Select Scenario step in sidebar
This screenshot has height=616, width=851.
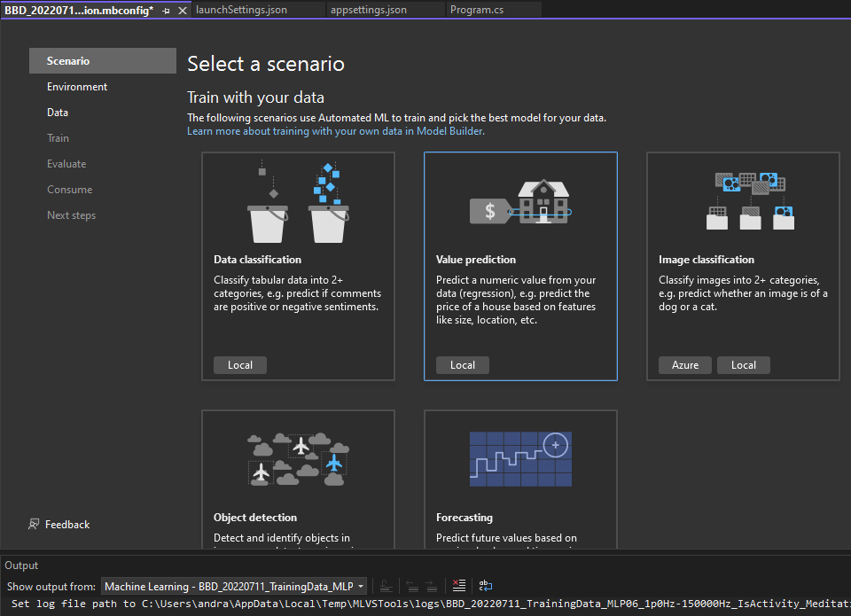(x=103, y=61)
